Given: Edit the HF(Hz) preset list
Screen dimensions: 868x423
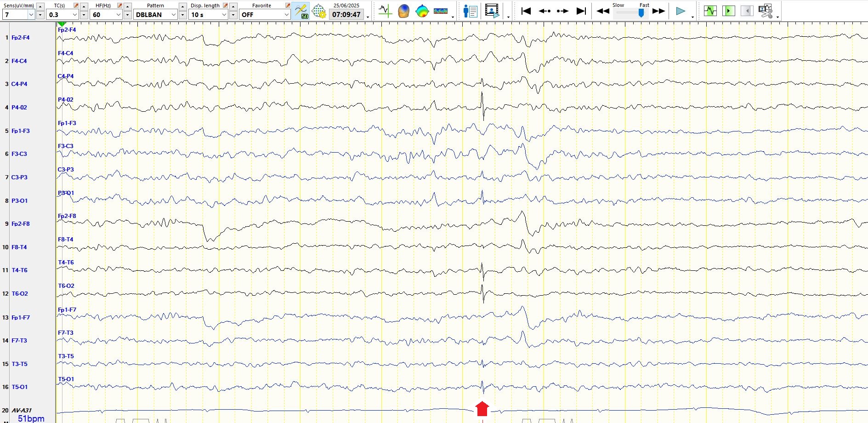Looking at the screenshot, I should click(120, 6).
